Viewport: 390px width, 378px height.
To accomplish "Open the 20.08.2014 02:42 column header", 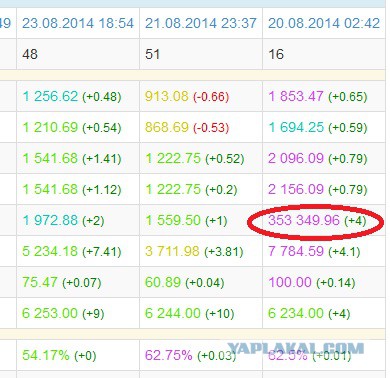I will 324,23.
